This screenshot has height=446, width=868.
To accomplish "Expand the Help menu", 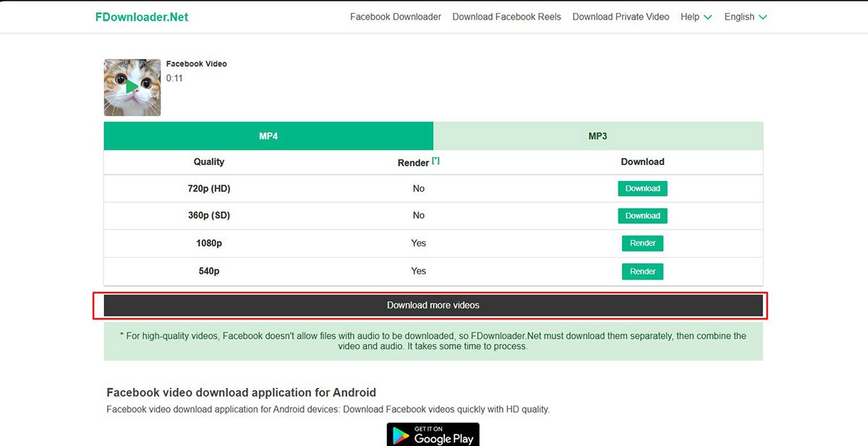I will click(691, 16).
